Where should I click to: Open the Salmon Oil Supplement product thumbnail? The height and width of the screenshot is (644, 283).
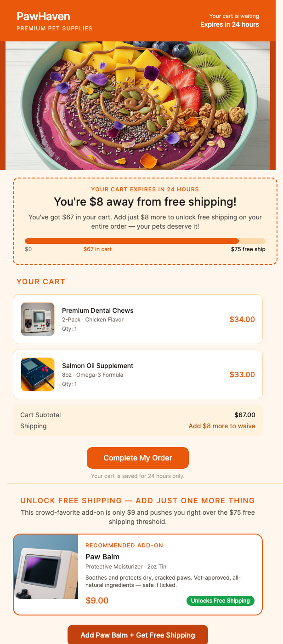tap(38, 374)
